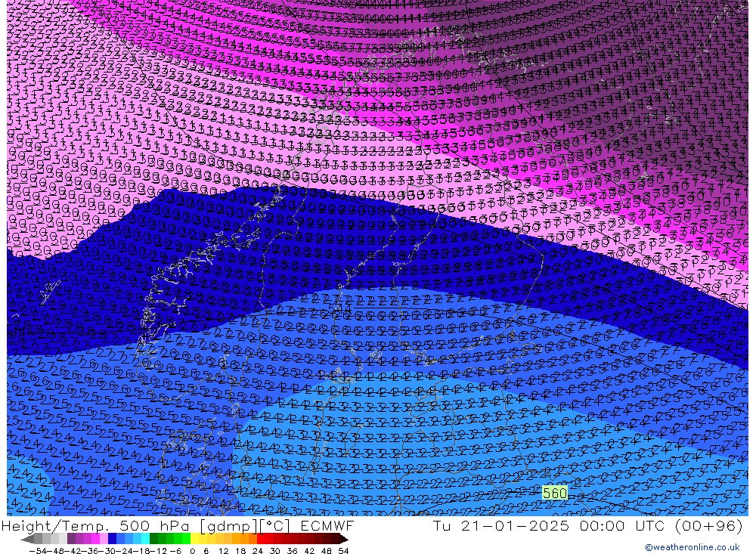The width and height of the screenshot is (756, 554).
Task: Click the (00+96) forecast hour text
Action: (x=708, y=525)
